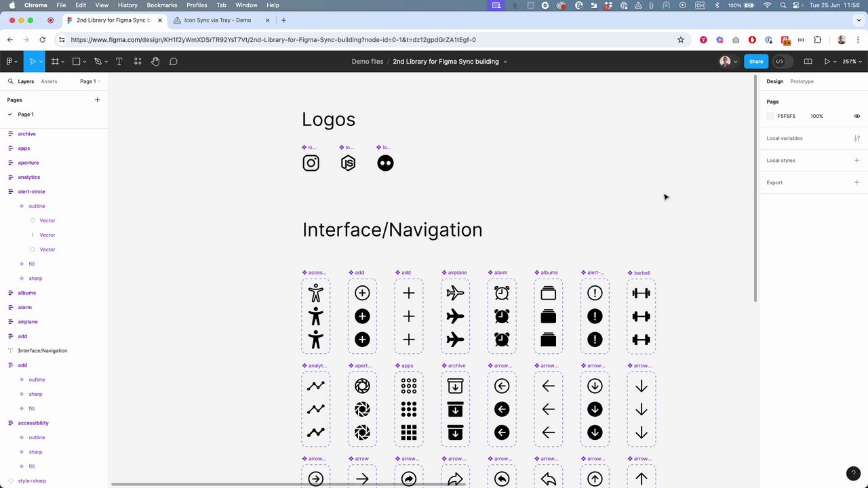Open Chrome three-dot menu
Screen dimensions: 868x488
coord(857,40)
